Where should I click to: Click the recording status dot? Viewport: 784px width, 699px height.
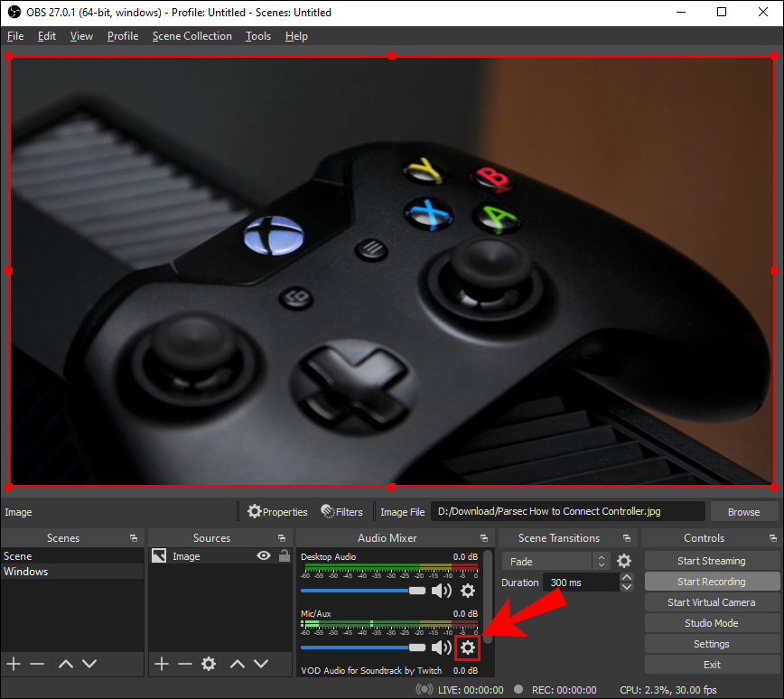(518, 689)
